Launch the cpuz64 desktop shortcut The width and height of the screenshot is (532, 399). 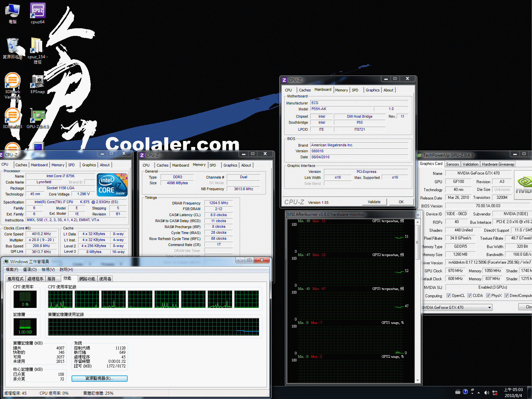38,13
